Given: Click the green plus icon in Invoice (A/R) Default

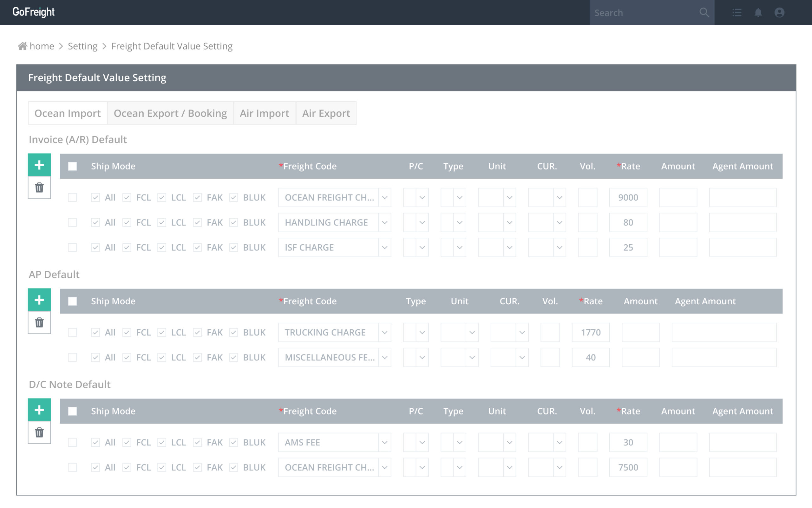Looking at the screenshot, I should tap(39, 165).
